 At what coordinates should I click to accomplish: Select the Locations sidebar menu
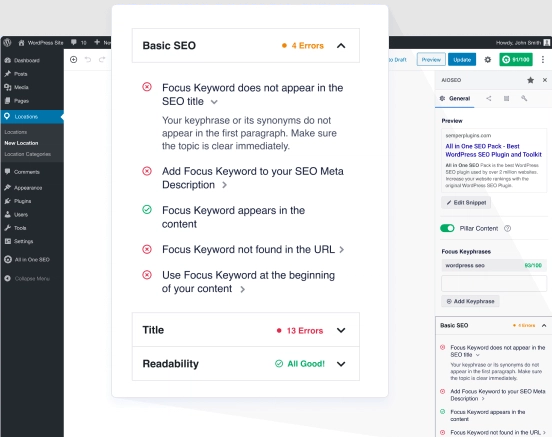[32, 116]
